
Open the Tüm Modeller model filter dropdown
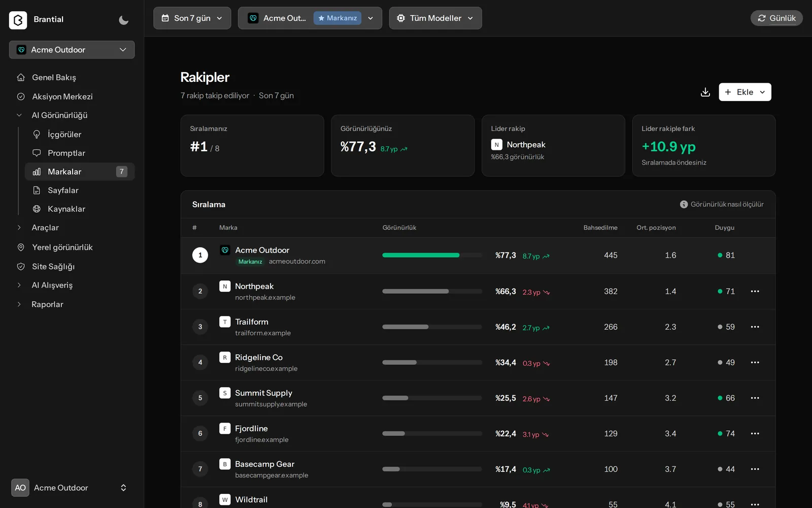[x=435, y=18]
